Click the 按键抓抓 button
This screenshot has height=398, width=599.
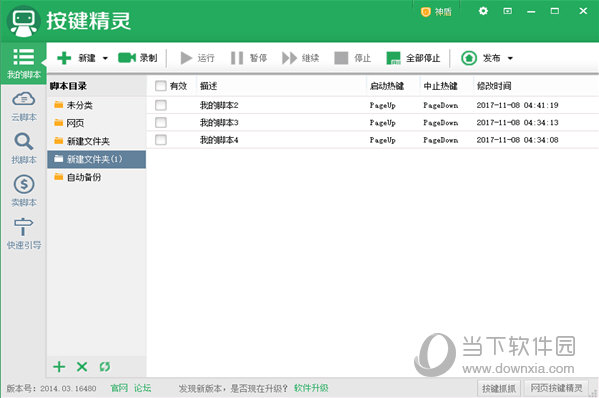point(499,388)
